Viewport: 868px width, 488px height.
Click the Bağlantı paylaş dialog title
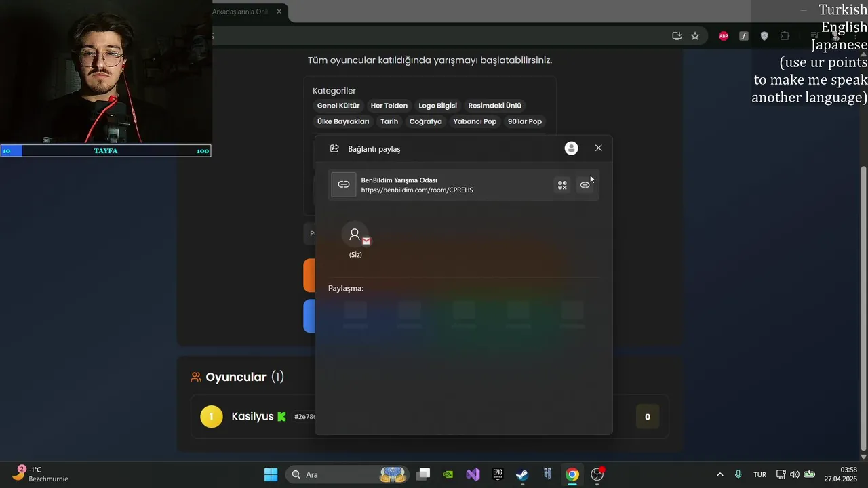click(374, 149)
